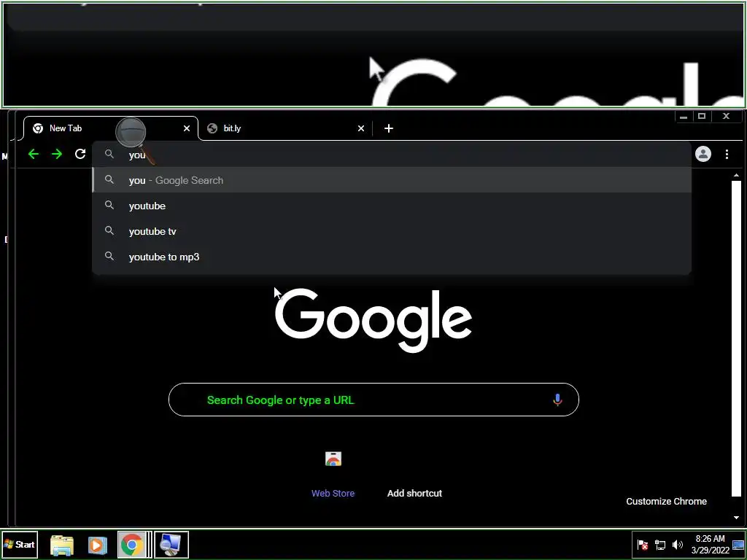Viewport: 747px width, 560px height.
Task: Open Customize Chrome
Action: pyautogui.click(x=666, y=501)
